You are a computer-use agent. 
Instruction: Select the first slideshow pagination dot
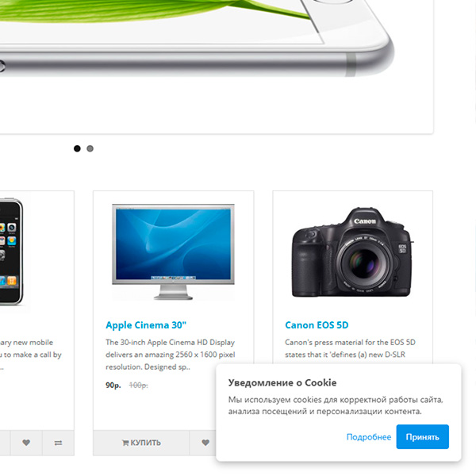click(x=77, y=148)
